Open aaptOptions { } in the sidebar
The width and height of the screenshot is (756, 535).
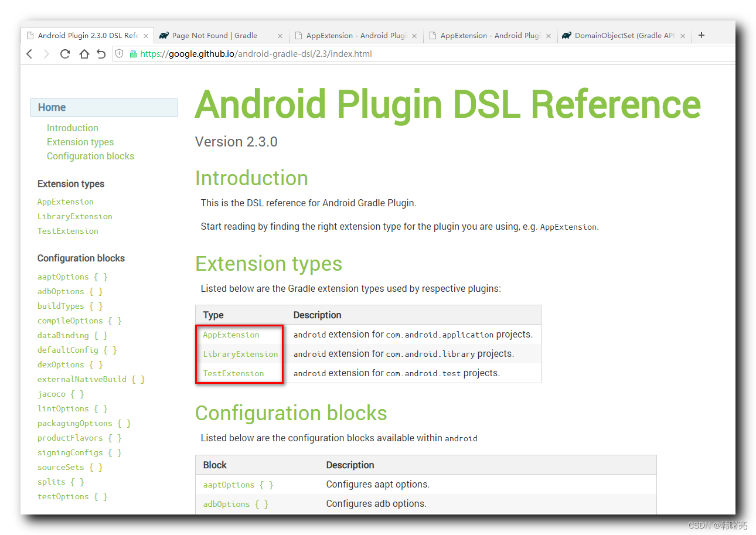[73, 277]
